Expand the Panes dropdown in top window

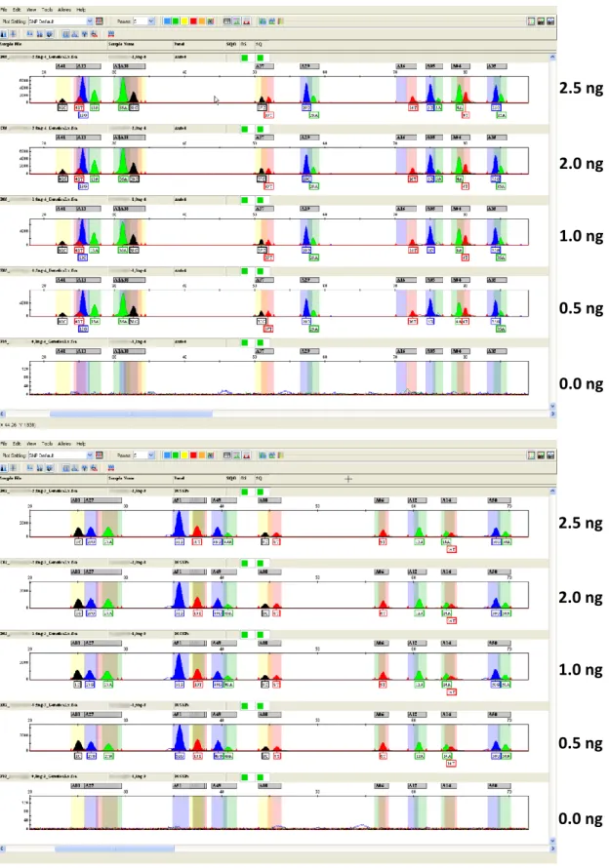click(x=150, y=21)
